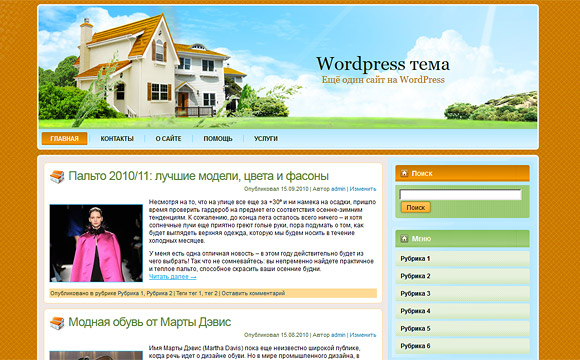Open post Пальто 2010/11: лучшие модели

198,176
